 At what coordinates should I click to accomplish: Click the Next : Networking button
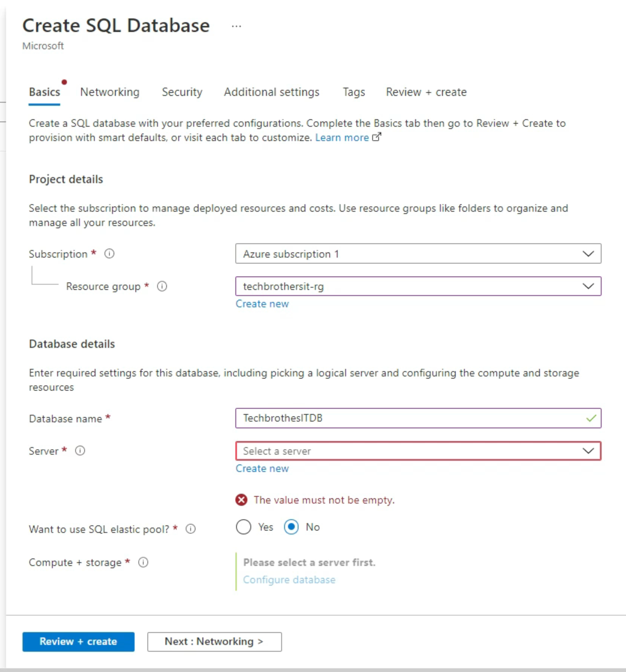(214, 642)
